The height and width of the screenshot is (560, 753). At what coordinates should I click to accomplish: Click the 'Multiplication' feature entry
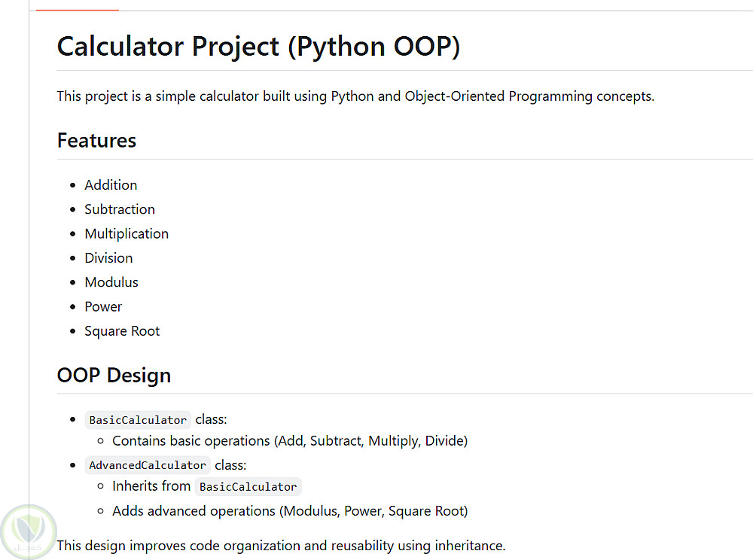[x=127, y=233]
